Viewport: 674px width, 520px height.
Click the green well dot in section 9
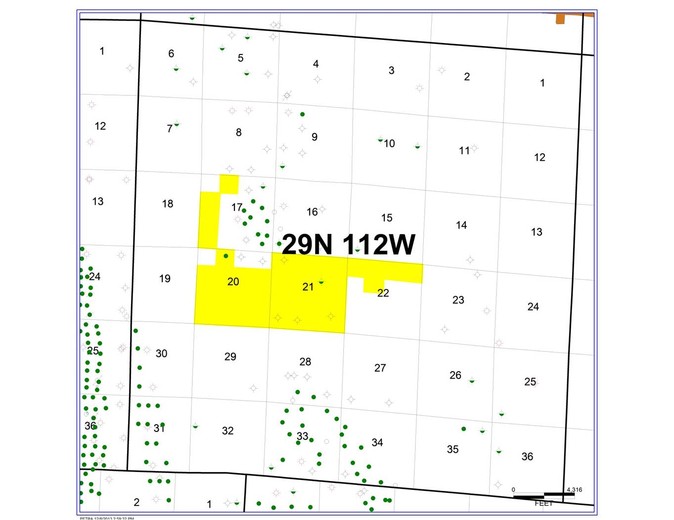pos(303,114)
